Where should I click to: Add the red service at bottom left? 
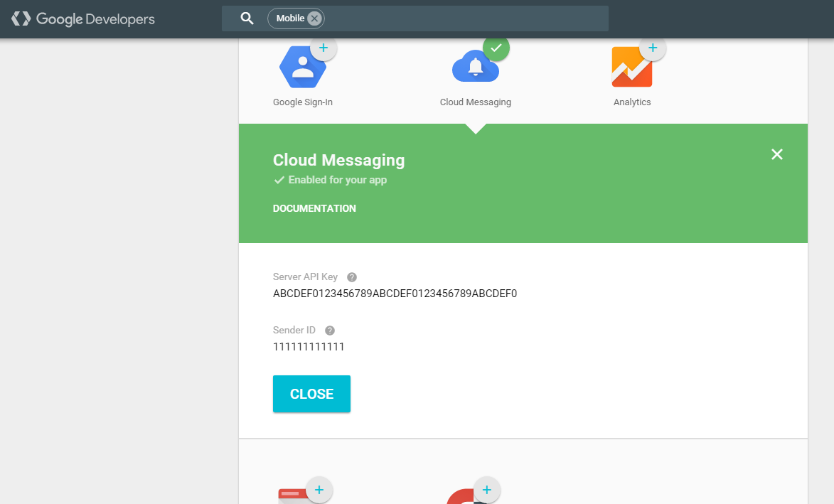point(319,490)
